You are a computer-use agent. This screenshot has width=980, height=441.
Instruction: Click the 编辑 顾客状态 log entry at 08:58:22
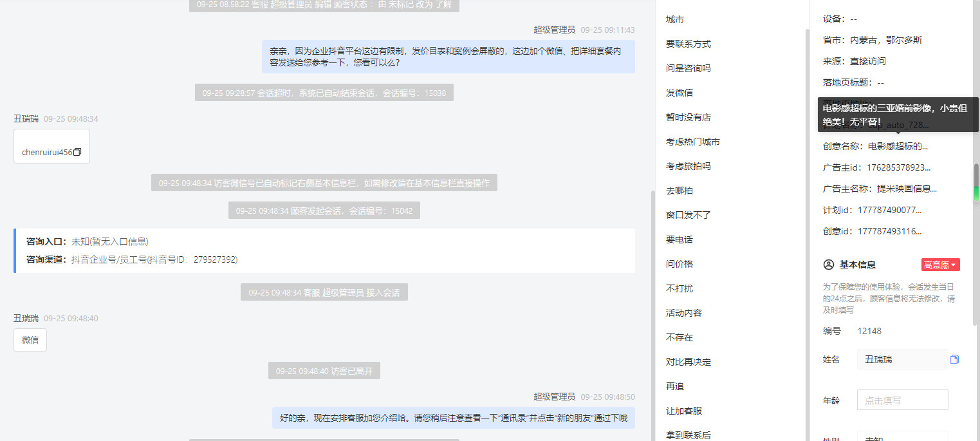(324, 5)
